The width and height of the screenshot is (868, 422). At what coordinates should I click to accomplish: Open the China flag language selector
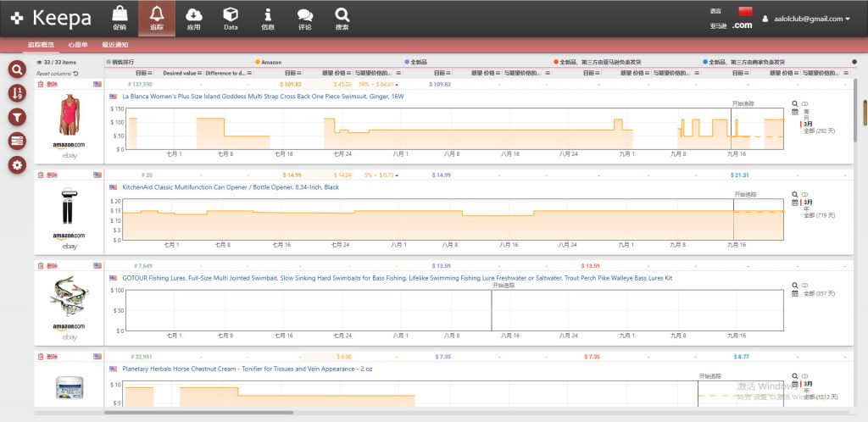coord(746,10)
